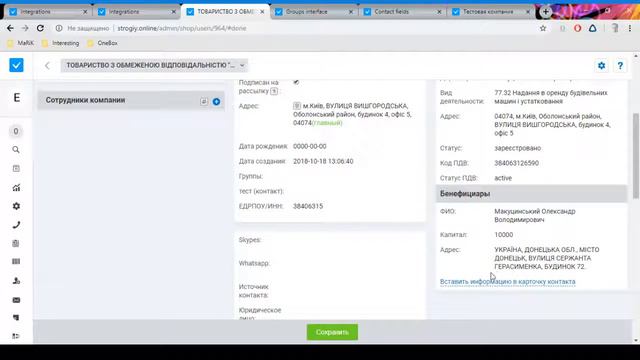The image size is (640, 360).
Task: Open the chat messages icon in sidebar
Action: click(16, 318)
